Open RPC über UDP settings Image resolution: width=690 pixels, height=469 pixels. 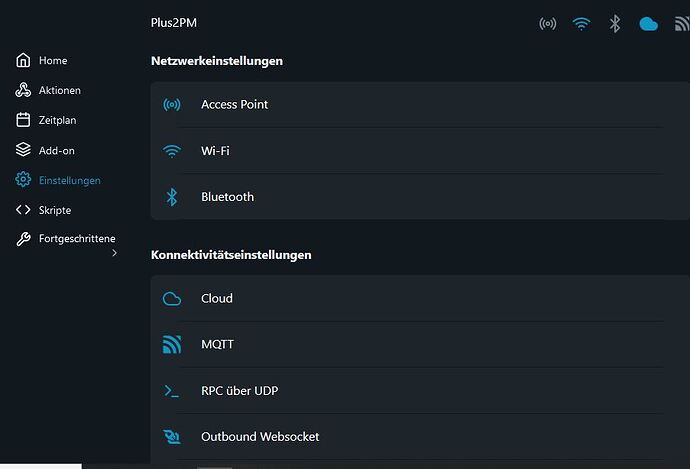(420, 391)
